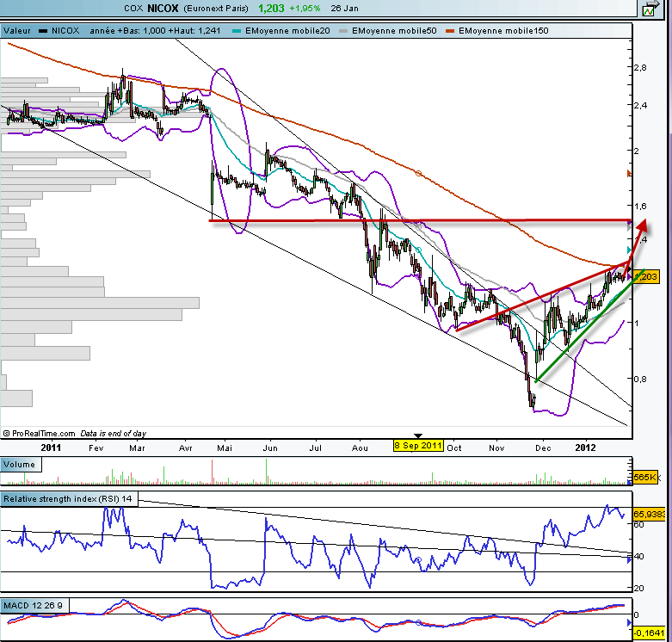The width and height of the screenshot is (672, 642).
Task: Click the ProRealTime.com link text
Action: 43,433
